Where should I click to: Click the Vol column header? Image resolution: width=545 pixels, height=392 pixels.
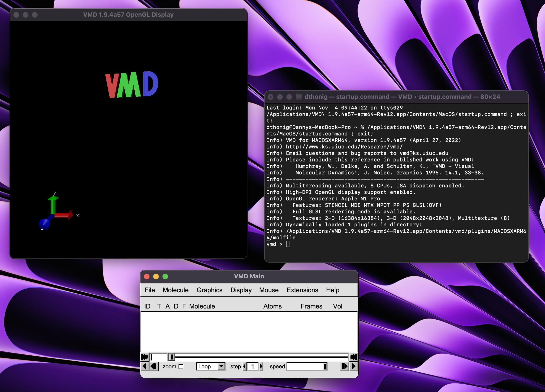pyautogui.click(x=337, y=306)
